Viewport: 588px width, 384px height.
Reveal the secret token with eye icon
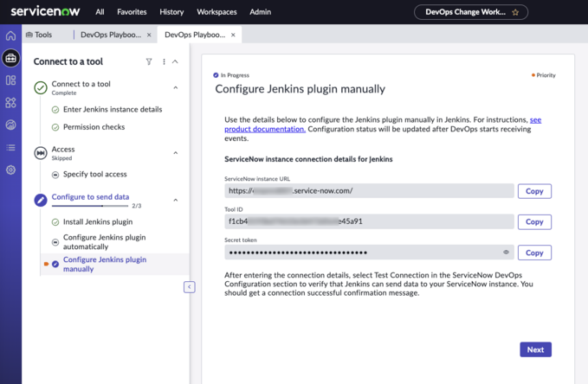point(506,253)
